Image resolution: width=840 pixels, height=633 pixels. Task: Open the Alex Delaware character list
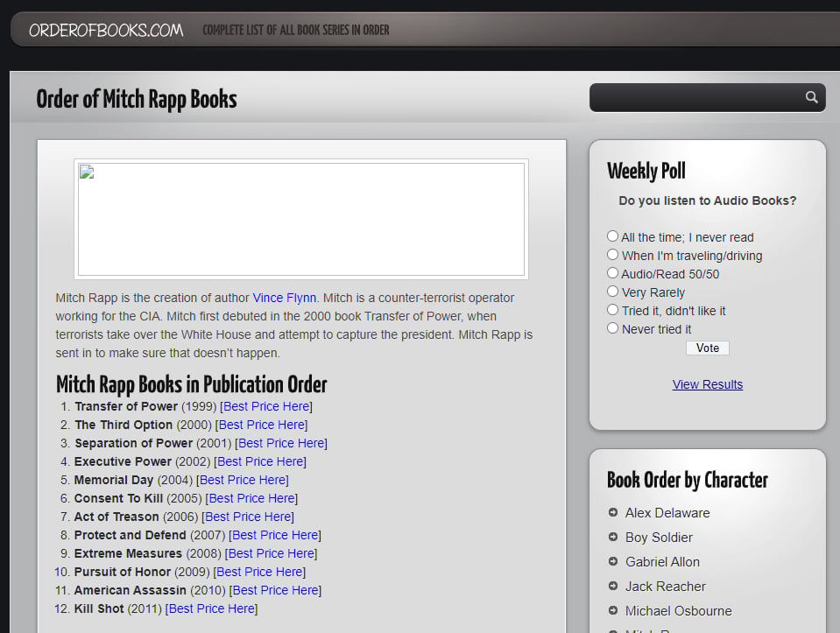[667, 513]
